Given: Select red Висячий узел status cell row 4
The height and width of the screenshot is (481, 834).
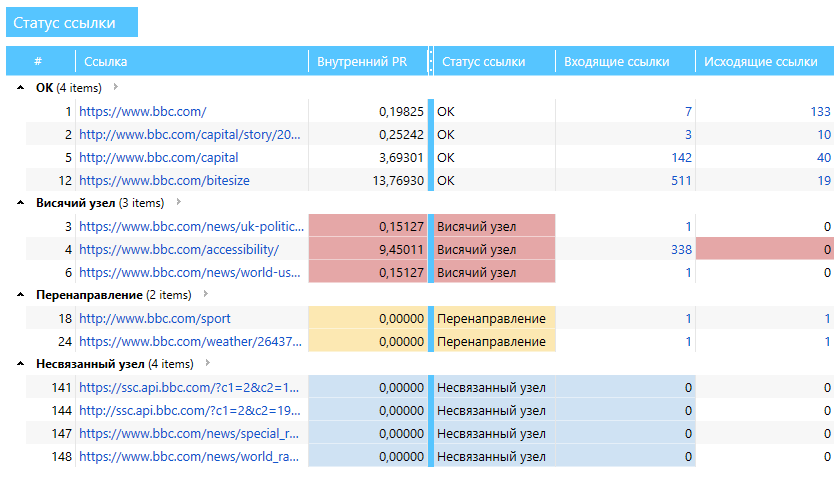Looking at the screenshot, I should [495, 250].
